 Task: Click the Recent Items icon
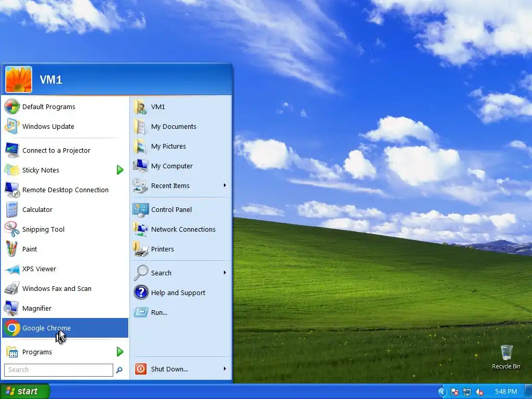140,185
